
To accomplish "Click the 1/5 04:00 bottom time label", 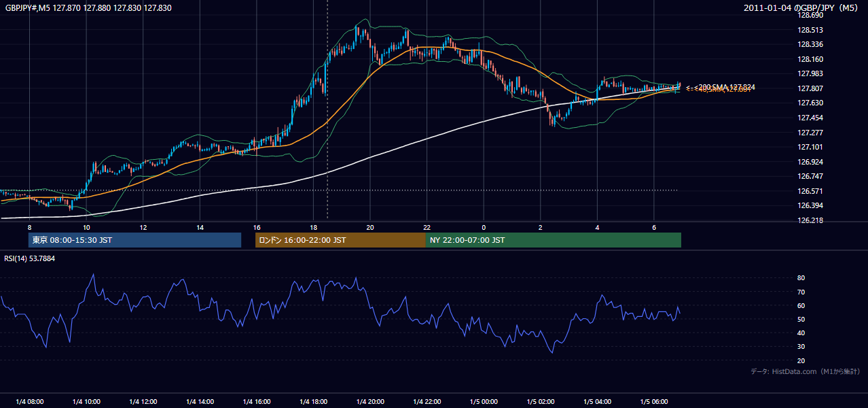I will coord(597,401).
